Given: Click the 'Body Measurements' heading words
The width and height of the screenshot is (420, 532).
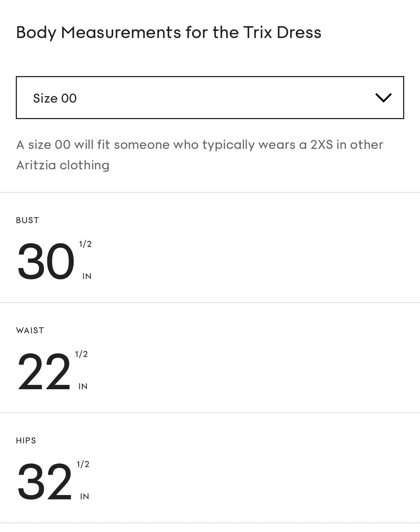Looking at the screenshot, I should pyautogui.click(x=98, y=33).
